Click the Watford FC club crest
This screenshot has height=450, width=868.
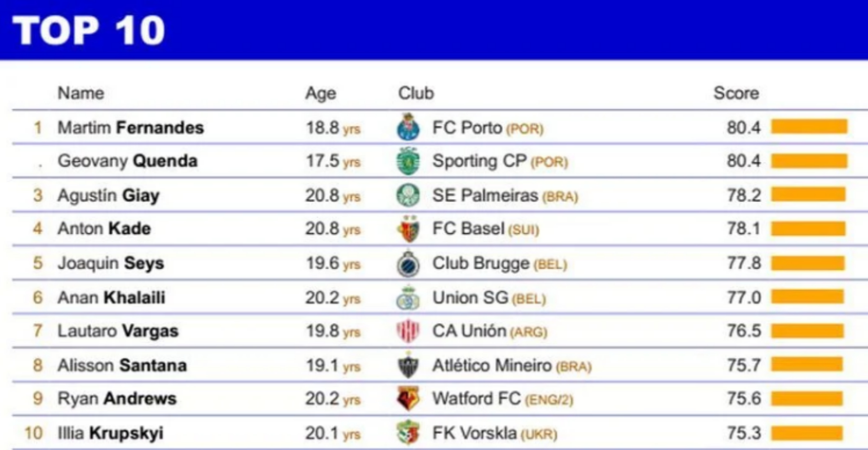click(x=408, y=399)
